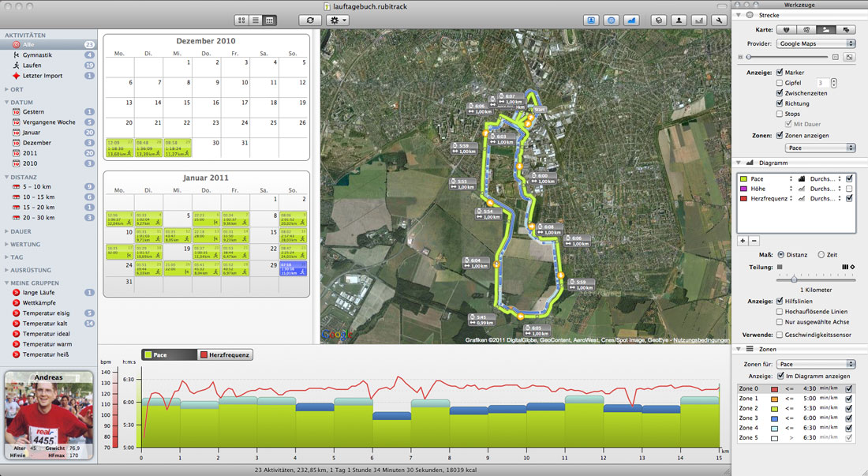Open the lange Läufe group
The image size is (868, 476).
click(41, 292)
